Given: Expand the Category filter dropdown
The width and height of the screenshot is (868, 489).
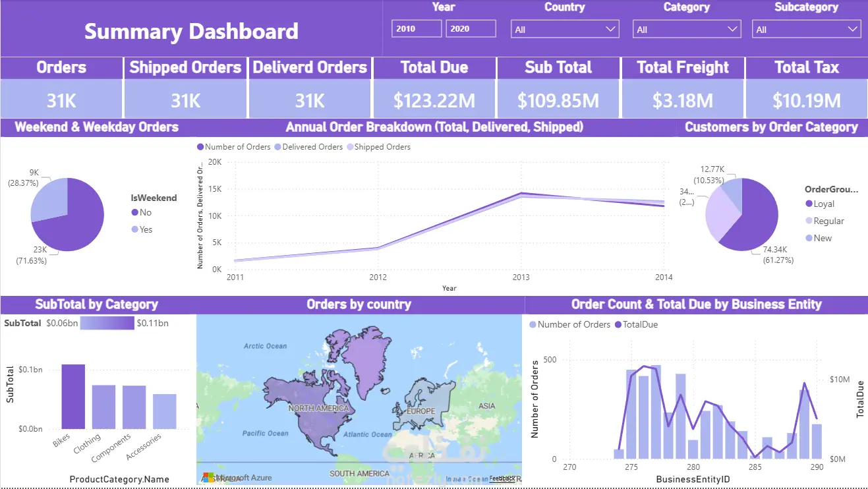Looking at the screenshot, I should point(687,29).
